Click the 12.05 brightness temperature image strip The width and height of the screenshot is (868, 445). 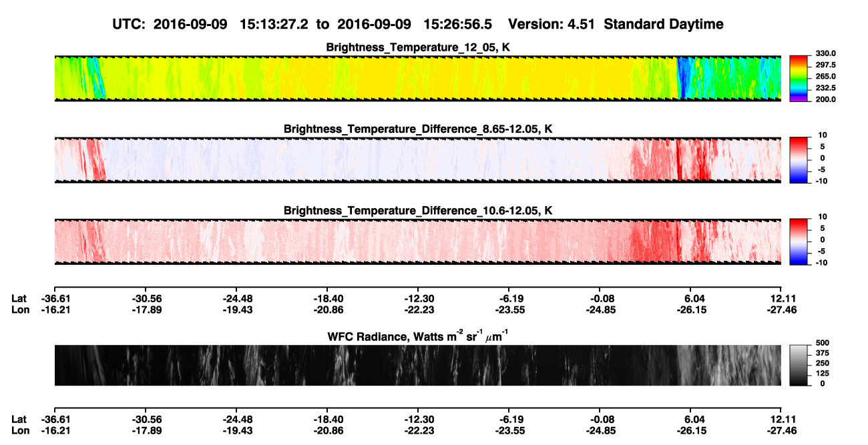tap(417, 78)
